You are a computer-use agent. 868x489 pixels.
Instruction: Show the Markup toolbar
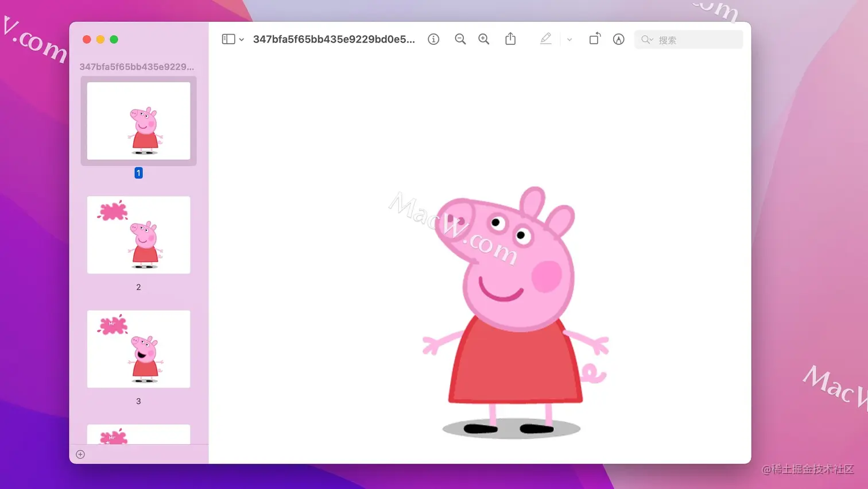coord(618,39)
